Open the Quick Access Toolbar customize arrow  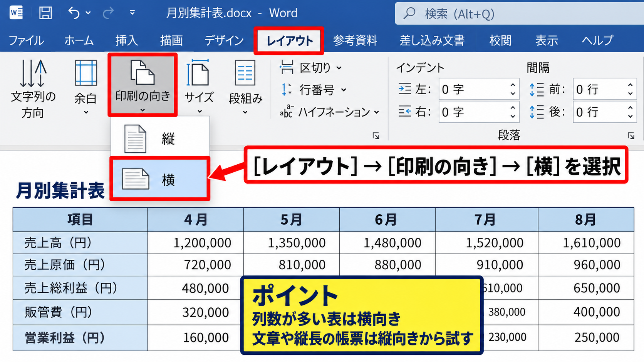coord(132,13)
